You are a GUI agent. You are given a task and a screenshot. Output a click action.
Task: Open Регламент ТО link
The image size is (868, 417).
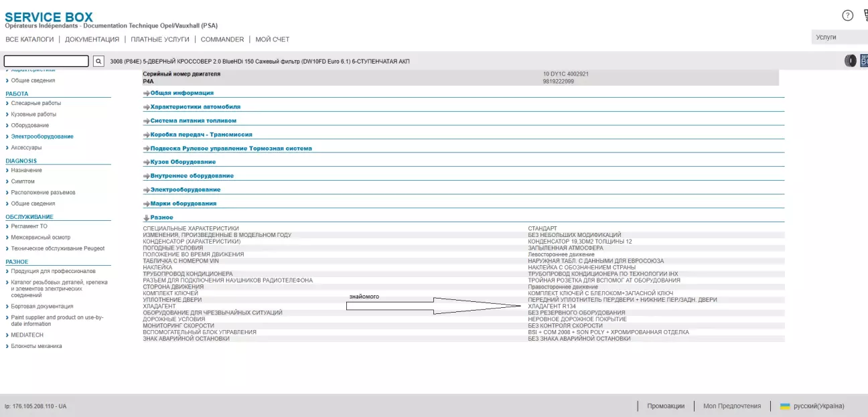click(29, 226)
